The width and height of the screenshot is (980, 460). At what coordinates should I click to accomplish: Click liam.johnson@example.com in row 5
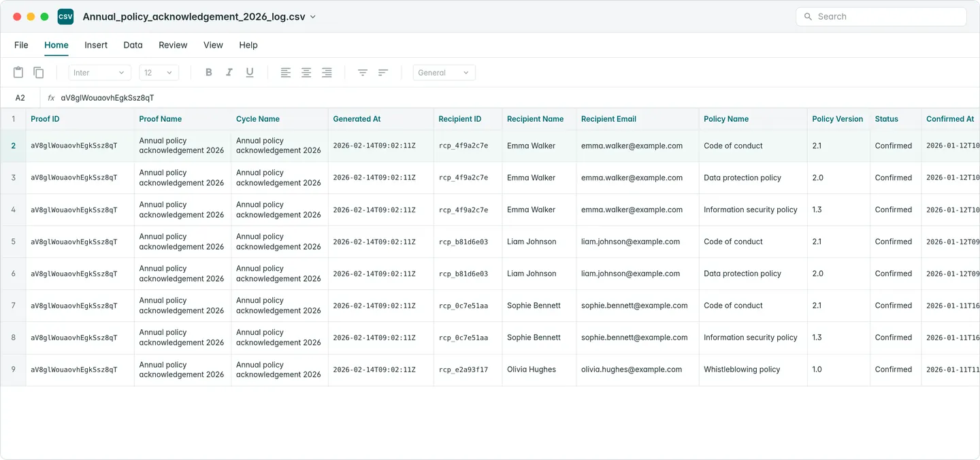click(638, 242)
